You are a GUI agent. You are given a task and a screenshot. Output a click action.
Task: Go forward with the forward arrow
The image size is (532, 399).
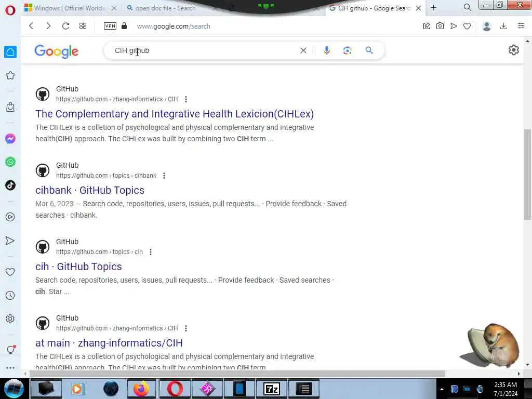coord(48,26)
